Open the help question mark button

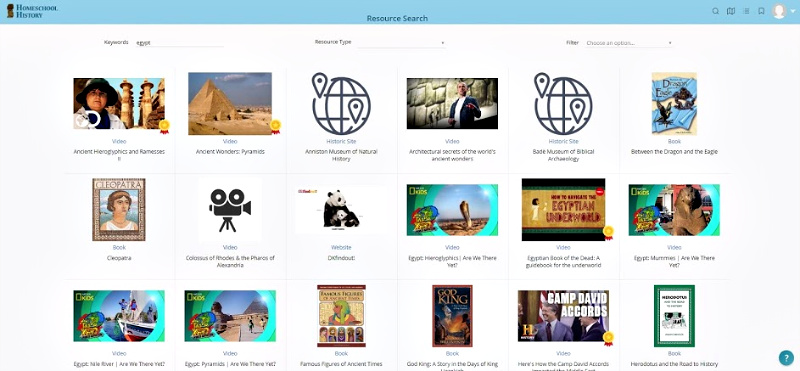click(x=786, y=358)
